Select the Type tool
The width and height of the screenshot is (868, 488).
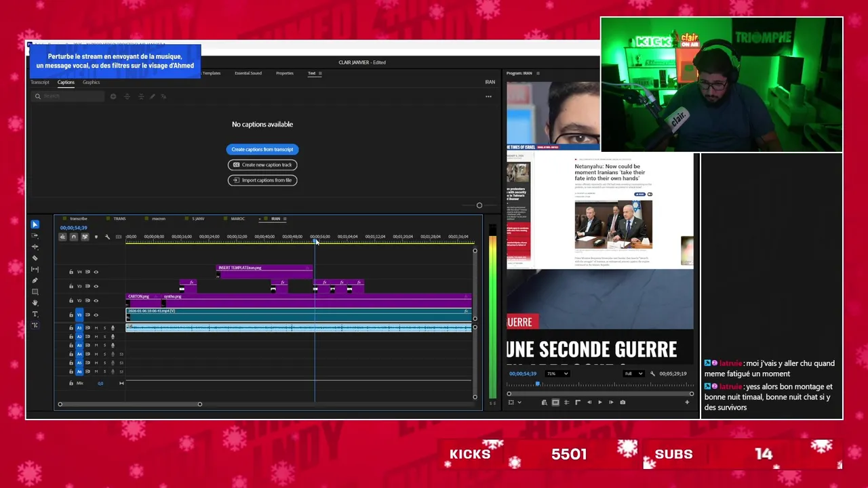tap(35, 314)
